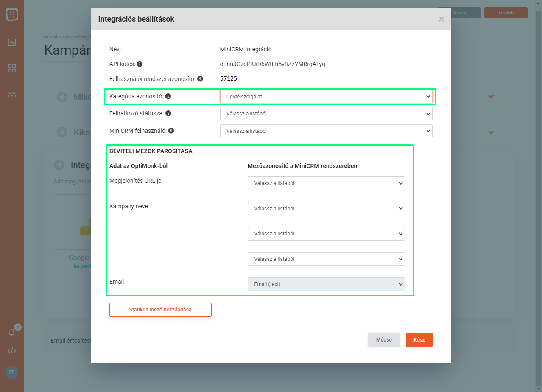Click the Feliratkozó státusza: label text
Viewport: 542px width, 392px height.
(137, 113)
